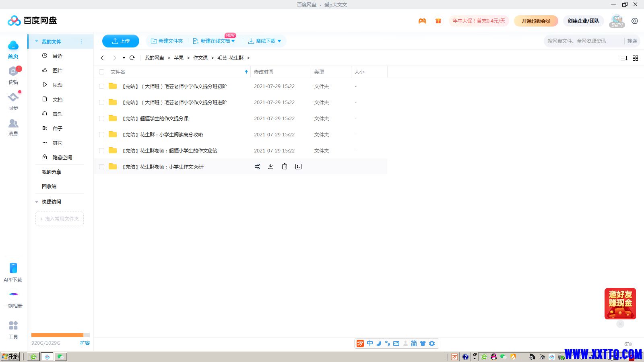644x362 pixels.
Task: Check the 超懂小学生的作文秘笈 checkbox
Action: click(102, 151)
